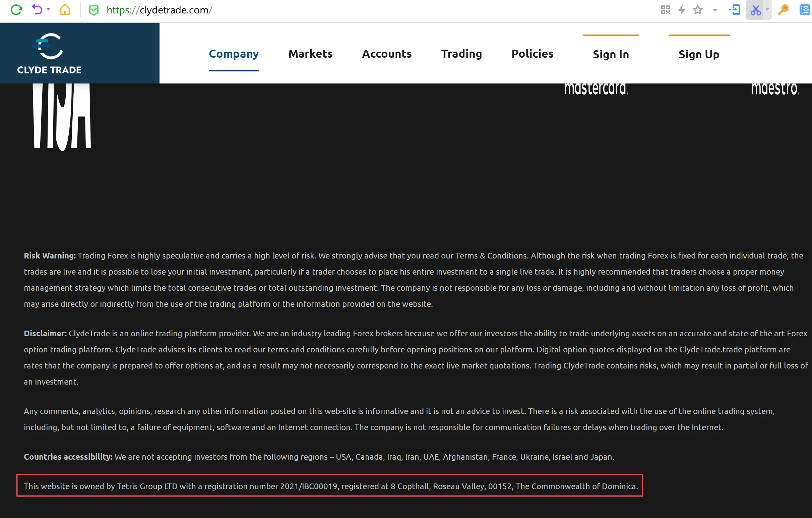The width and height of the screenshot is (812, 518).
Task: Open the Policies menu
Action: click(532, 54)
